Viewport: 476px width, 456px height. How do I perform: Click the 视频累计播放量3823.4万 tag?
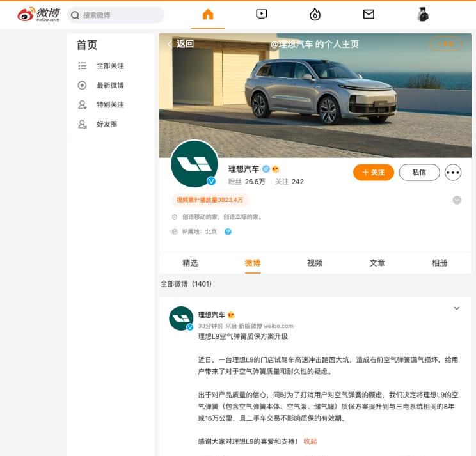[210, 200]
